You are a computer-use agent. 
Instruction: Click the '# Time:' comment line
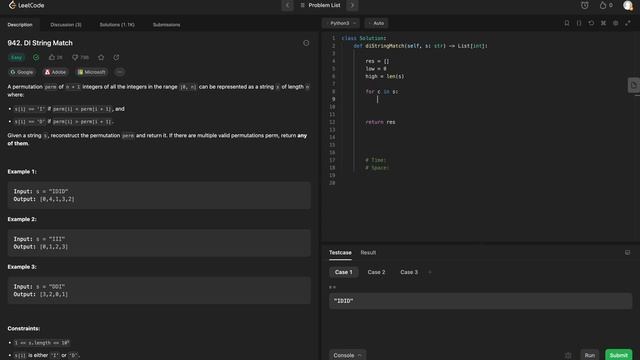[376, 160]
